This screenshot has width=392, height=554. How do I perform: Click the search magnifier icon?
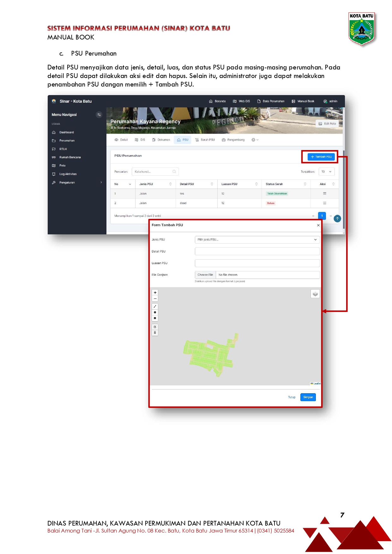(x=174, y=172)
